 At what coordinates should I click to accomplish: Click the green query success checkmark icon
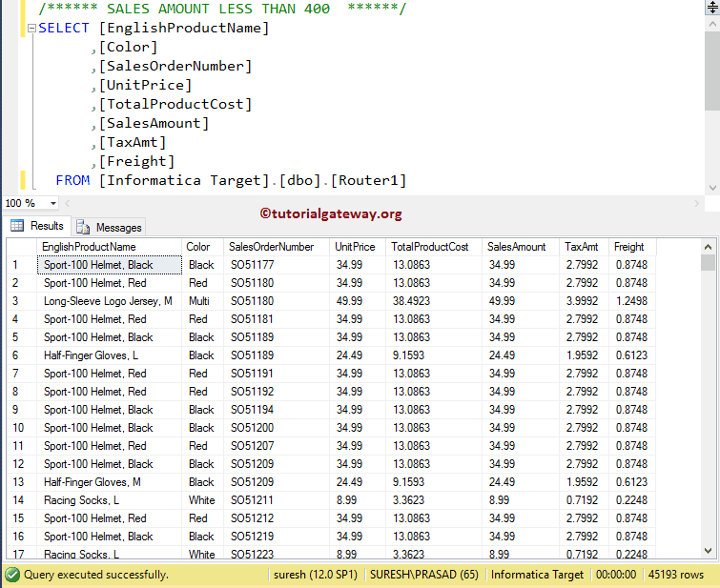pos(12,575)
